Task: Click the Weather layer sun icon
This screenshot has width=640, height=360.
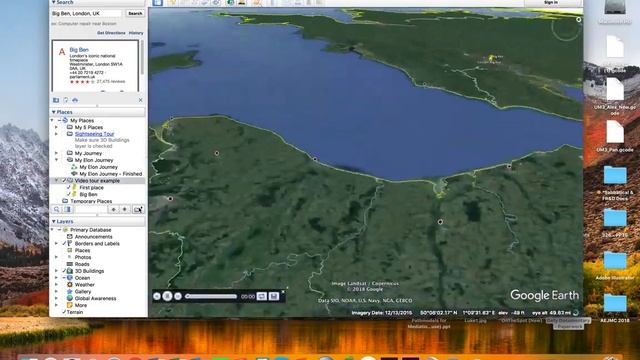Action: point(70,284)
